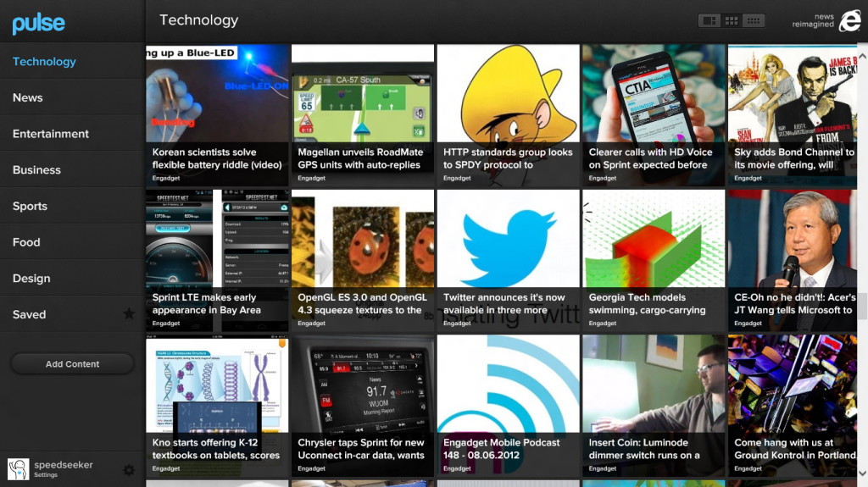
Task: Click the Add Content button
Action: tap(73, 363)
